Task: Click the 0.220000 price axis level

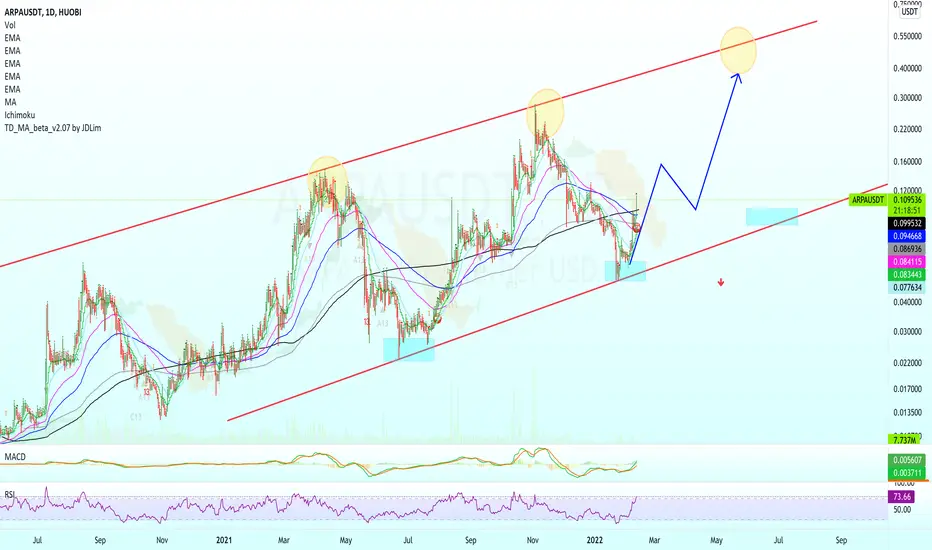Action: click(908, 129)
